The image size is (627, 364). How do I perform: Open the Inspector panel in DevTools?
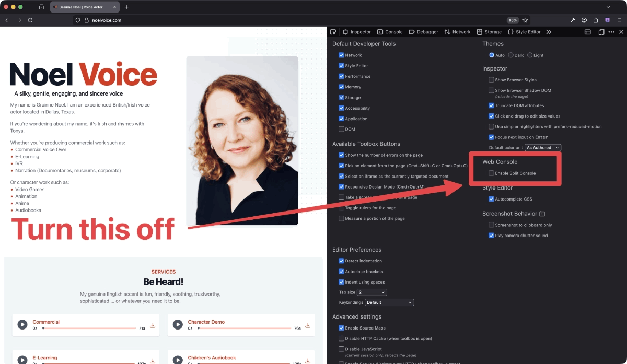[x=357, y=32]
